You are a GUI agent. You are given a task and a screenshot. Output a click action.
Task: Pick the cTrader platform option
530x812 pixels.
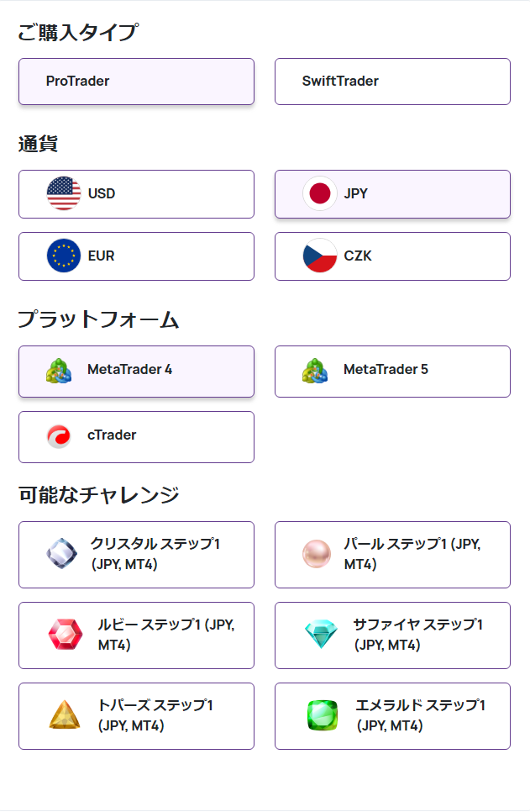[136, 437]
